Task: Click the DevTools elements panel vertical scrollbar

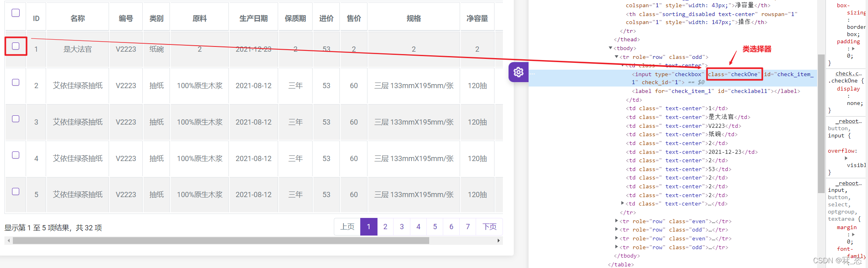Action: [x=821, y=123]
